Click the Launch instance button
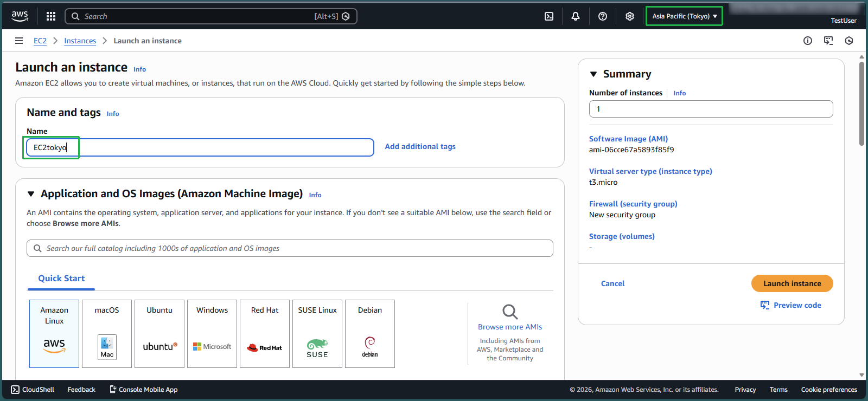Screen dimensions: 868x401 [792, 283]
